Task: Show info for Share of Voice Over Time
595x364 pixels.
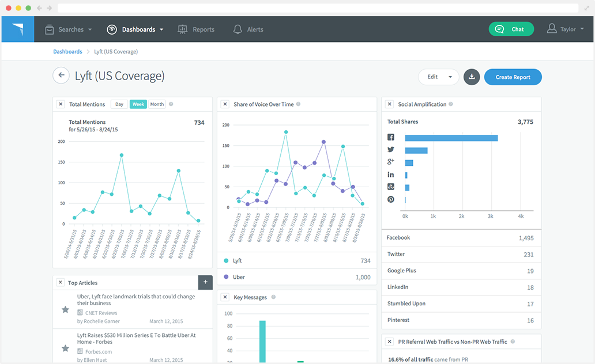Action: point(298,104)
